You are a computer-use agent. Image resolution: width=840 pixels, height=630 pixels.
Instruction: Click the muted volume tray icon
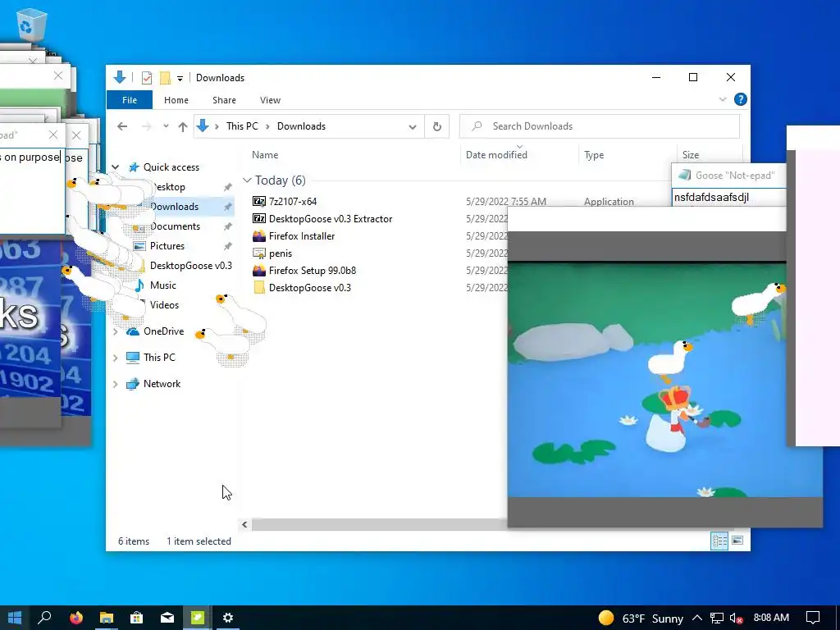point(736,619)
